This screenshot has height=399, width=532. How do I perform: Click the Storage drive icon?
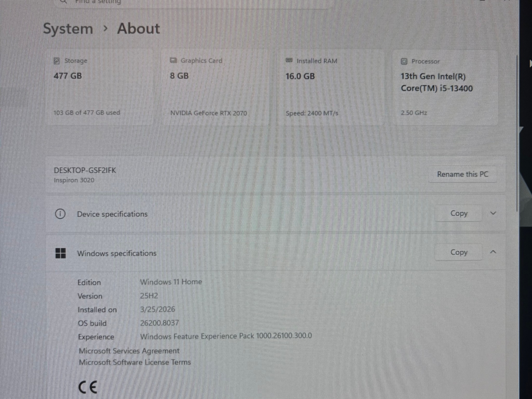point(57,61)
